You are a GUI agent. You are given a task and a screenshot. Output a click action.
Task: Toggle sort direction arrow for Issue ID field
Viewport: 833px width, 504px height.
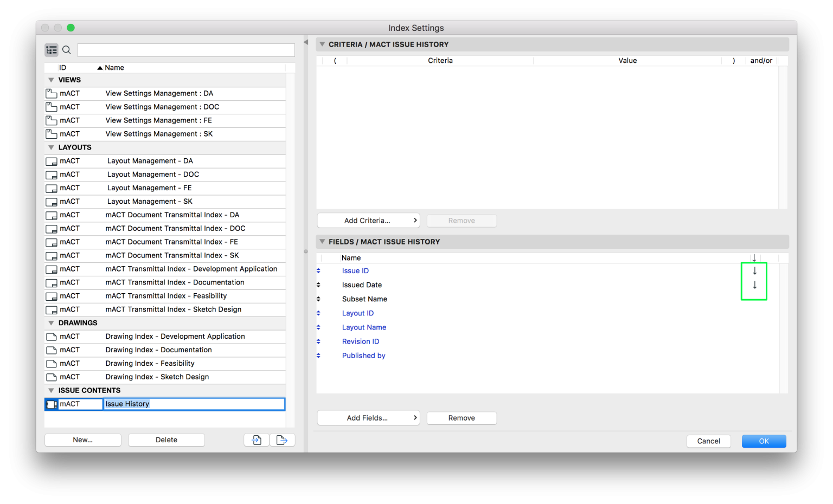754,270
